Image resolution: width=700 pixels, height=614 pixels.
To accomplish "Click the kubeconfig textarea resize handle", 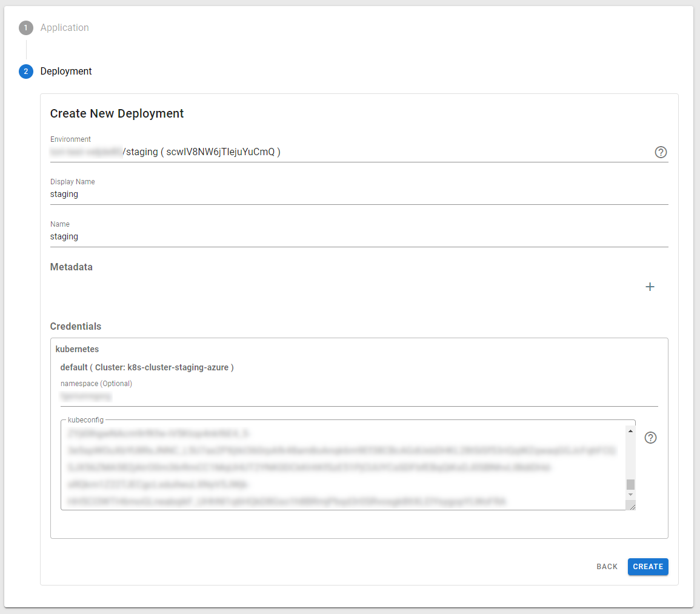I will [x=631, y=506].
